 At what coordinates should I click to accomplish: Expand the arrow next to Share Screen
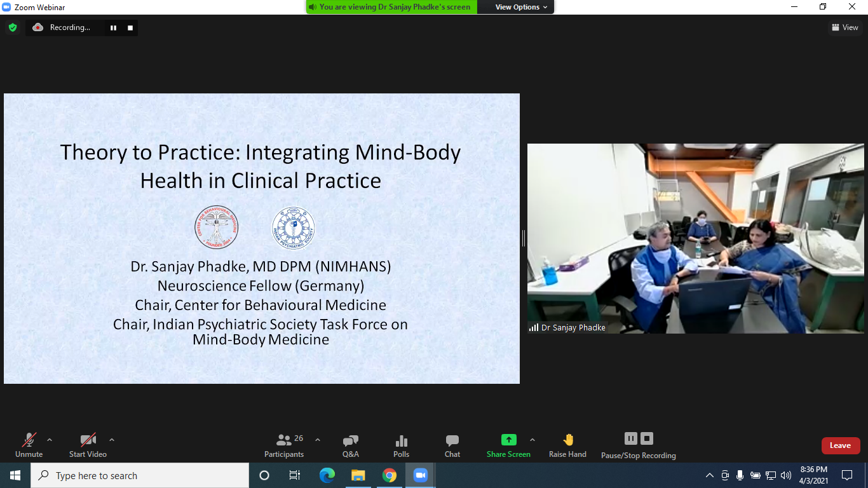pos(532,440)
